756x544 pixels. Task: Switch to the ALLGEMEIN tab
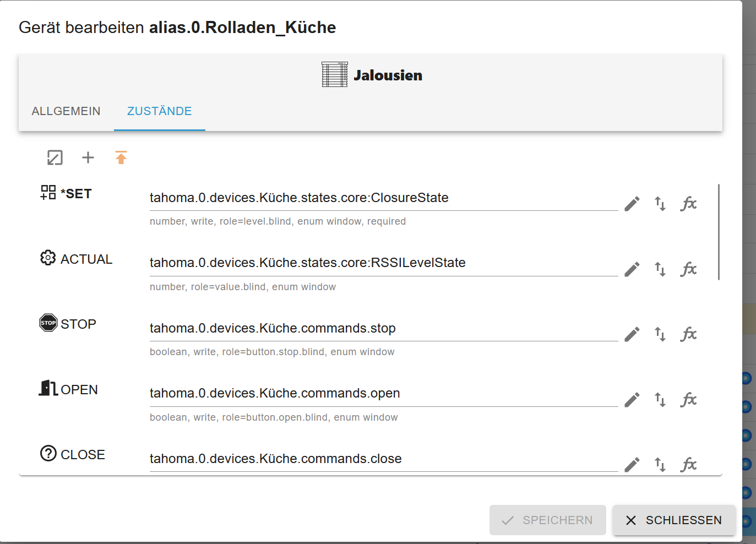pos(66,111)
